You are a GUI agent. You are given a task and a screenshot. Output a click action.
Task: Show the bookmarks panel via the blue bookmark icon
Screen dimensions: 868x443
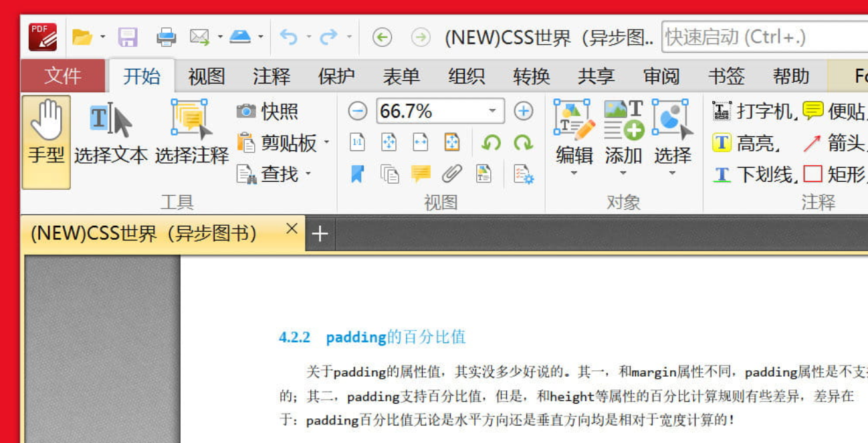(x=358, y=174)
